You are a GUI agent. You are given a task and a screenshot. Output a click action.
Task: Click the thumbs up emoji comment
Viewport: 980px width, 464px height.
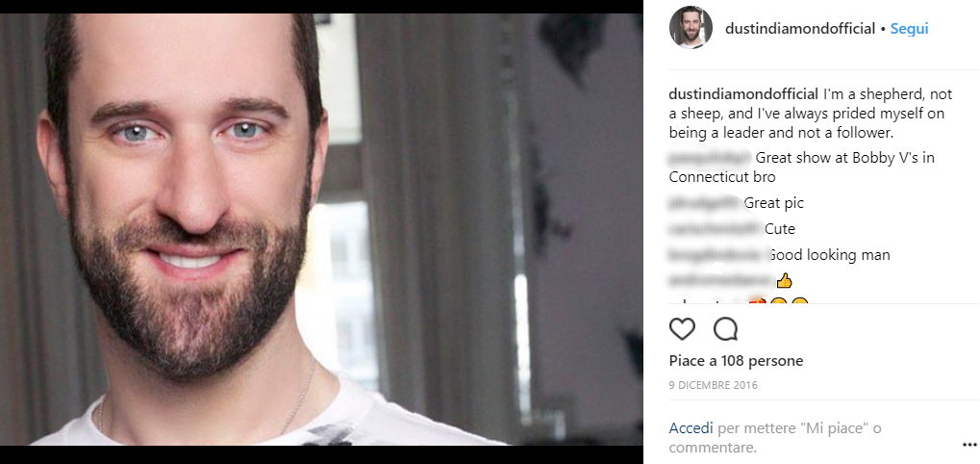pyautogui.click(x=784, y=281)
